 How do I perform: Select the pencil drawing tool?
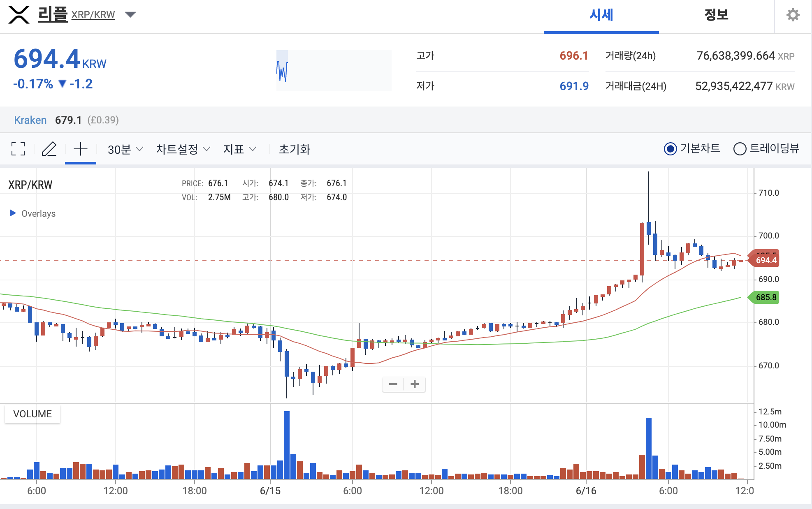[x=49, y=149]
